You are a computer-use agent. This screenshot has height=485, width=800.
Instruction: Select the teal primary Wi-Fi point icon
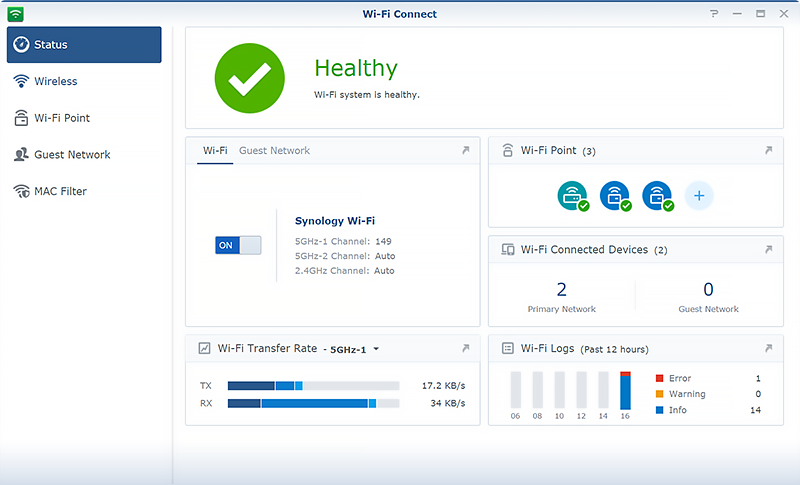click(x=573, y=196)
